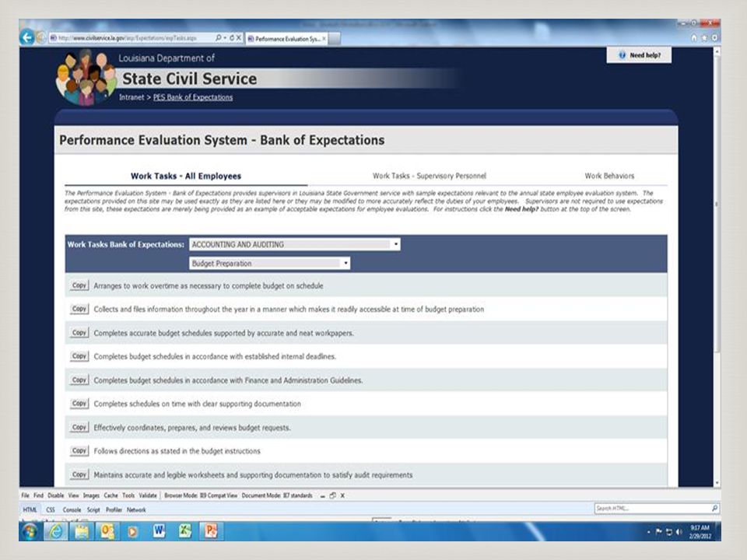Click the State Civil Service people logo

(86, 78)
